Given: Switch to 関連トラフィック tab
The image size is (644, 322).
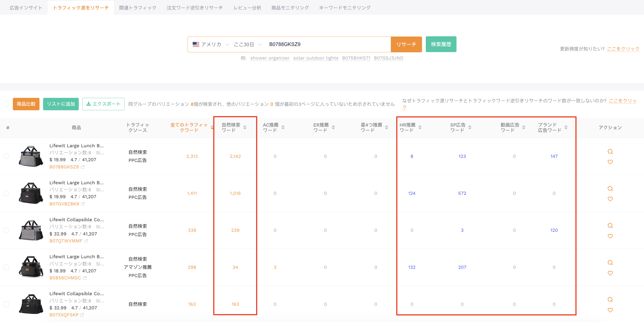Looking at the screenshot, I should (138, 7).
